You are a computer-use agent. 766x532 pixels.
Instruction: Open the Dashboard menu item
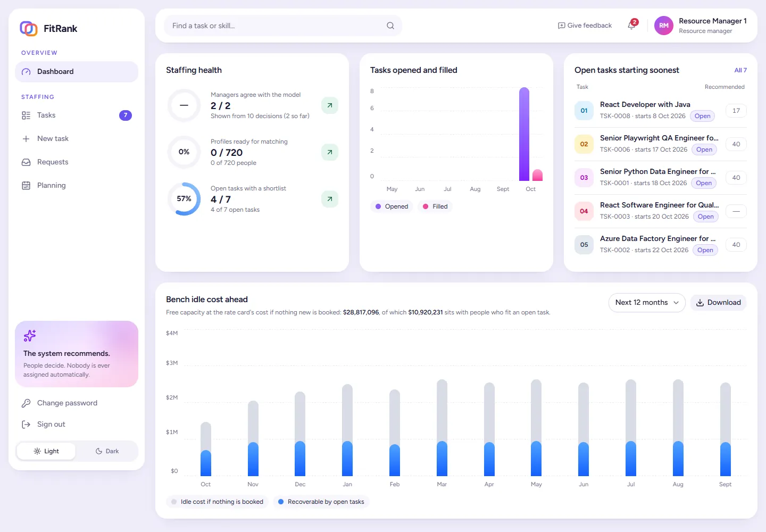coord(77,72)
